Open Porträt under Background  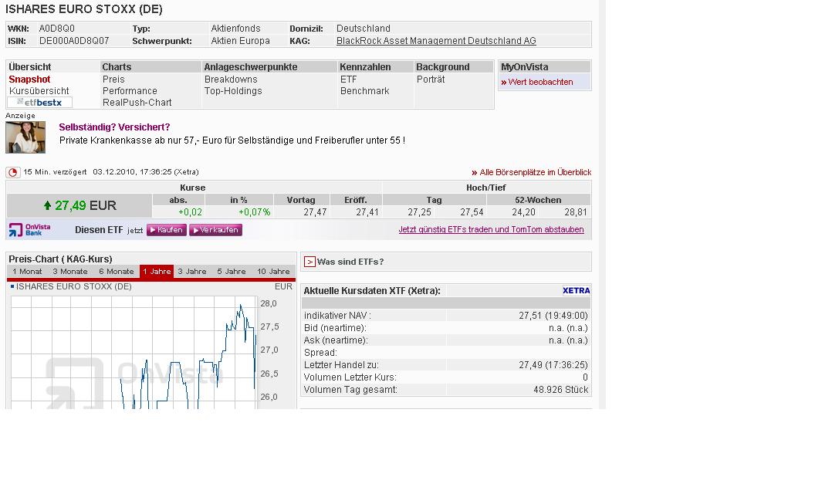pyautogui.click(x=431, y=79)
